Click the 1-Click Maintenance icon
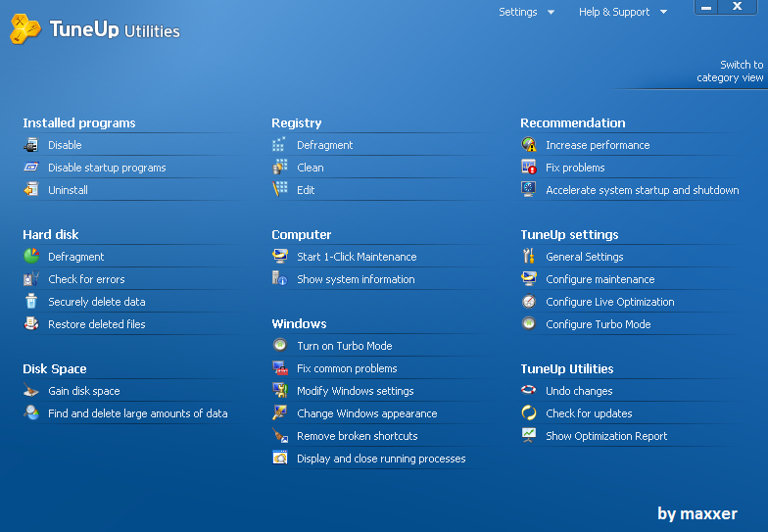768x532 pixels. coord(280,256)
